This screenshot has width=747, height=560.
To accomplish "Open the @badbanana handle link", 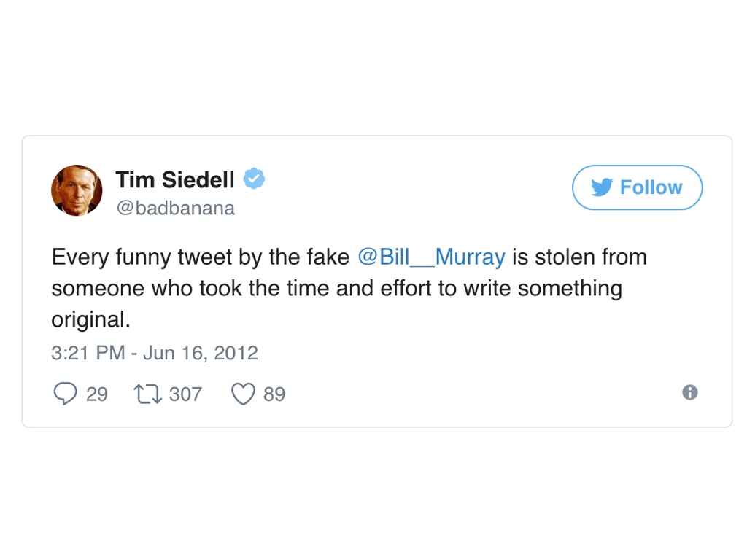I will [x=175, y=209].
